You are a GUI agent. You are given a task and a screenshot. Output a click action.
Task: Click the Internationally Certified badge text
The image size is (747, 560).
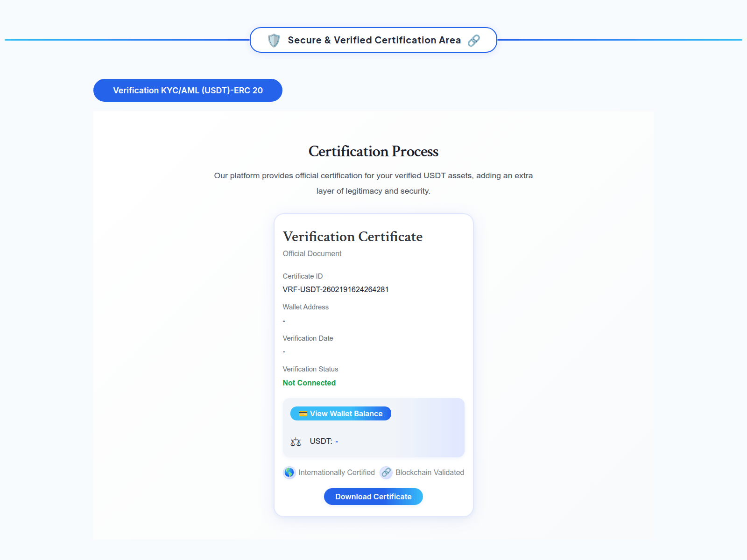[x=337, y=473]
